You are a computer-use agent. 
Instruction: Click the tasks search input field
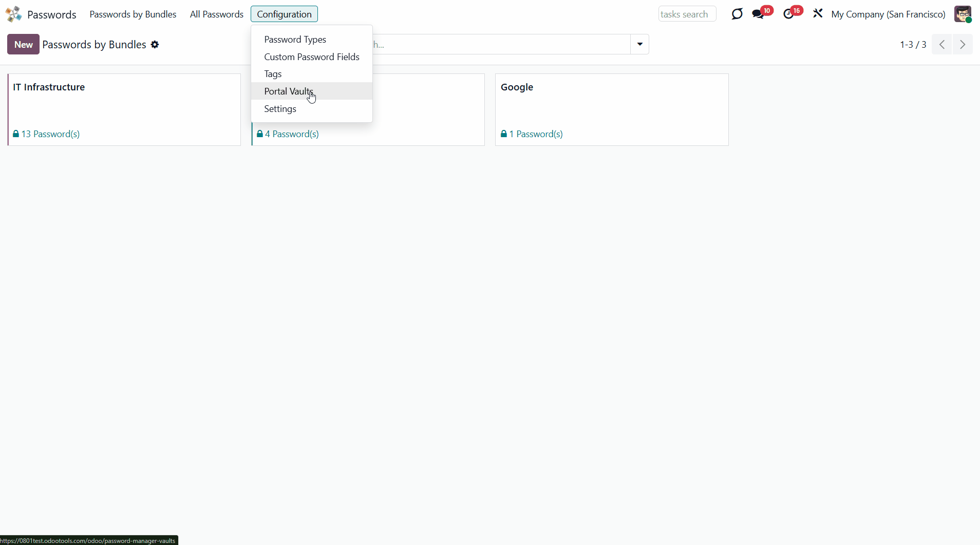(687, 14)
